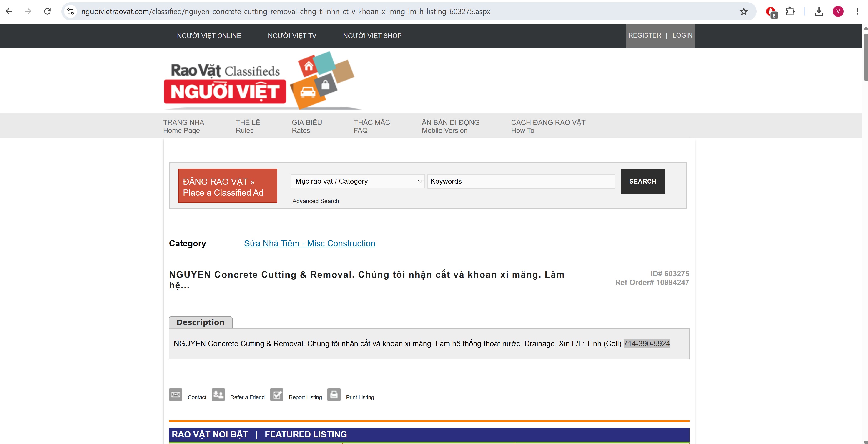The width and height of the screenshot is (868, 444).
Task: Click the phone number 714-390-5924
Action: tap(647, 343)
